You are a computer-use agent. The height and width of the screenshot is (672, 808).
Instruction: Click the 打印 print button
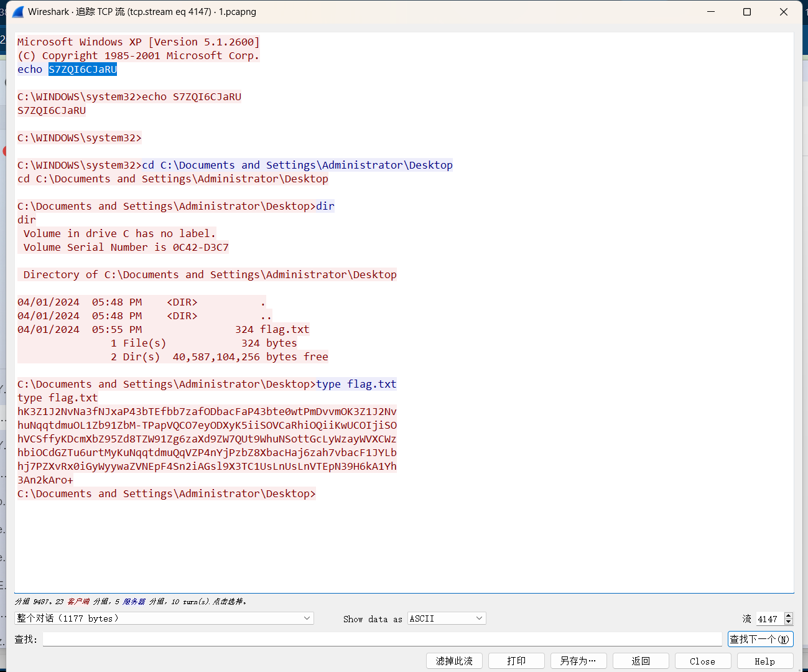pos(516,661)
